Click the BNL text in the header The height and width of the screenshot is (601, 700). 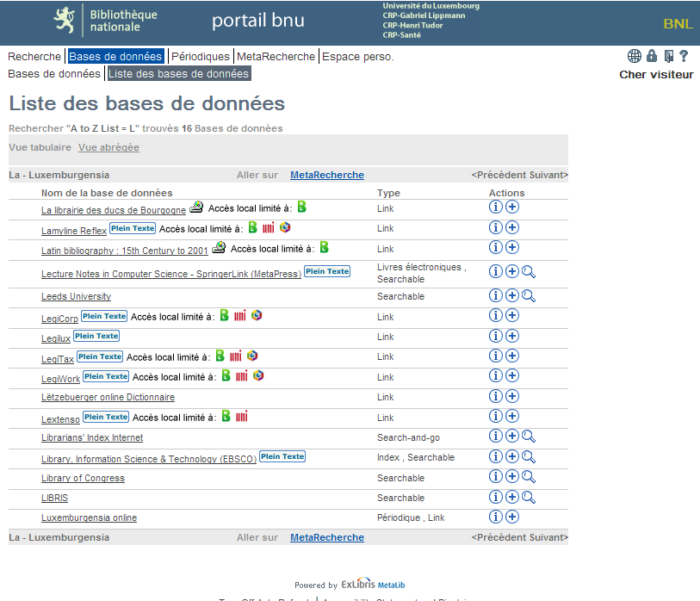[678, 23]
